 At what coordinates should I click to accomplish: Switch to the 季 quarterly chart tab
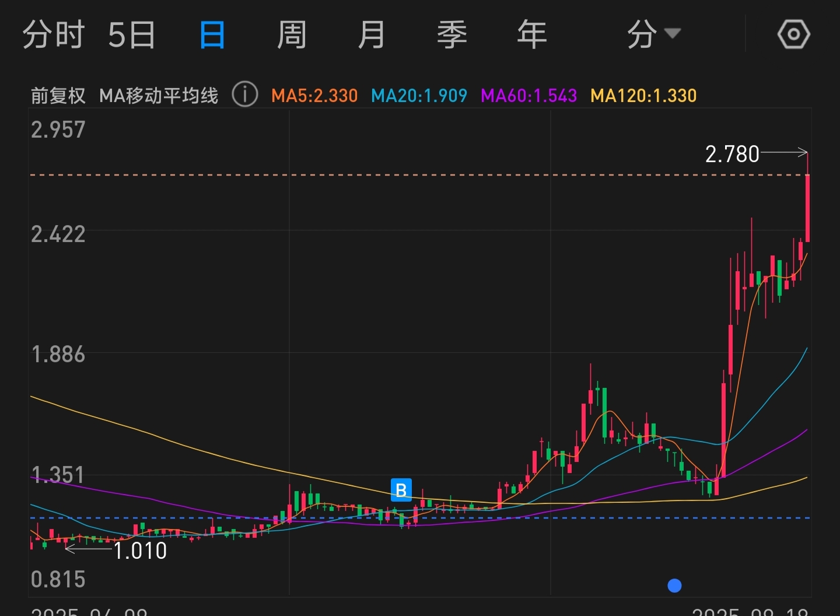pyautogui.click(x=452, y=34)
